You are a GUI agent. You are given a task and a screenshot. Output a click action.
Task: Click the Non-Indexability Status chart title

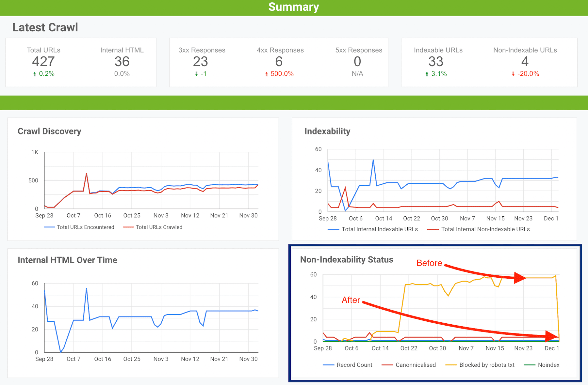(x=347, y=259)
